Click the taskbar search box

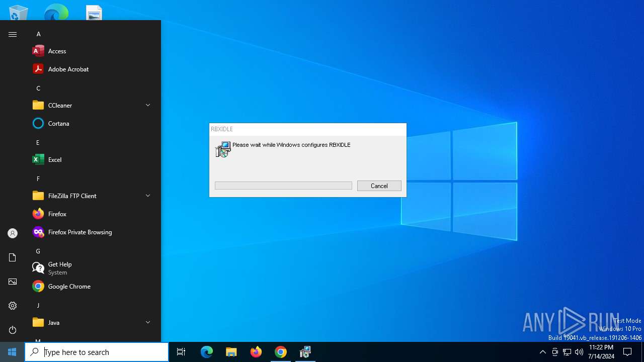click(x=97, y=352)
